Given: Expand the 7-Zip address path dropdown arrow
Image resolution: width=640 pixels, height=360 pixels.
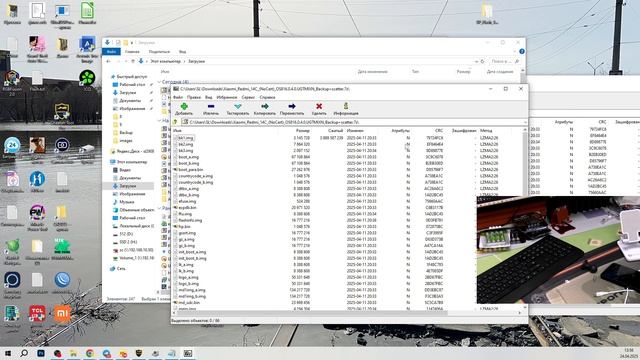Looking at the screenshot, I should coord(524,122).
